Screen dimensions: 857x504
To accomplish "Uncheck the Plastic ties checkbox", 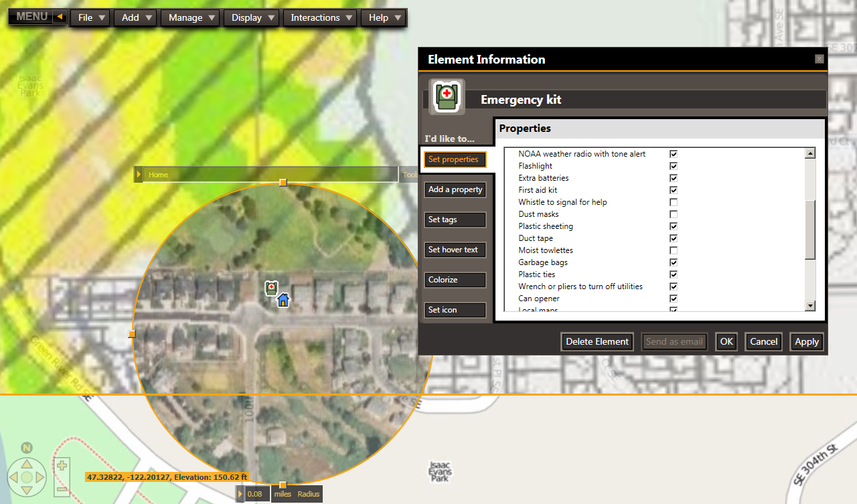I will tap(674, 274).
